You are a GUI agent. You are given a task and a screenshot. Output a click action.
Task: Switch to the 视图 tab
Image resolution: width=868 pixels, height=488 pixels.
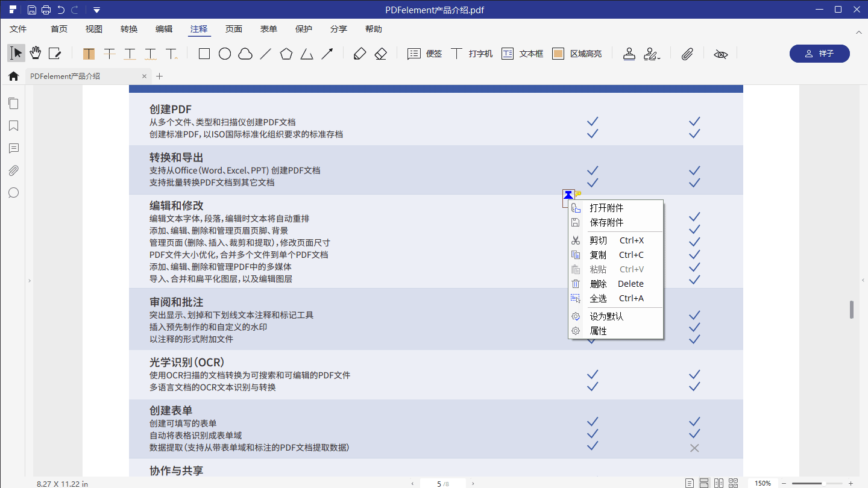pos(94,29)
